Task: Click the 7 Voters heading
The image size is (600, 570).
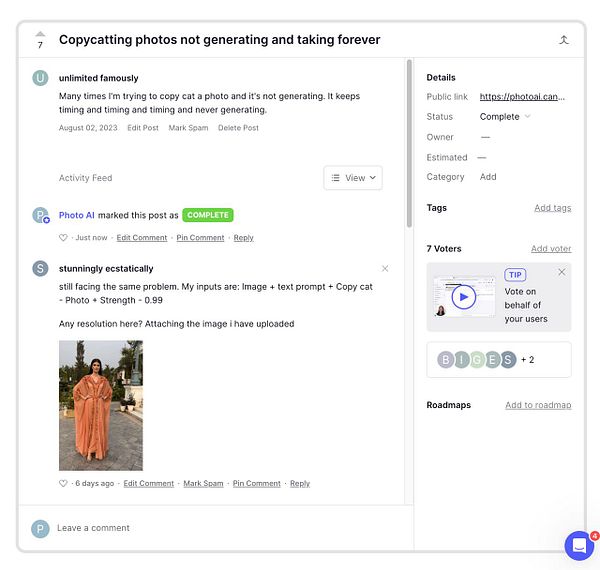Action: 444,249
